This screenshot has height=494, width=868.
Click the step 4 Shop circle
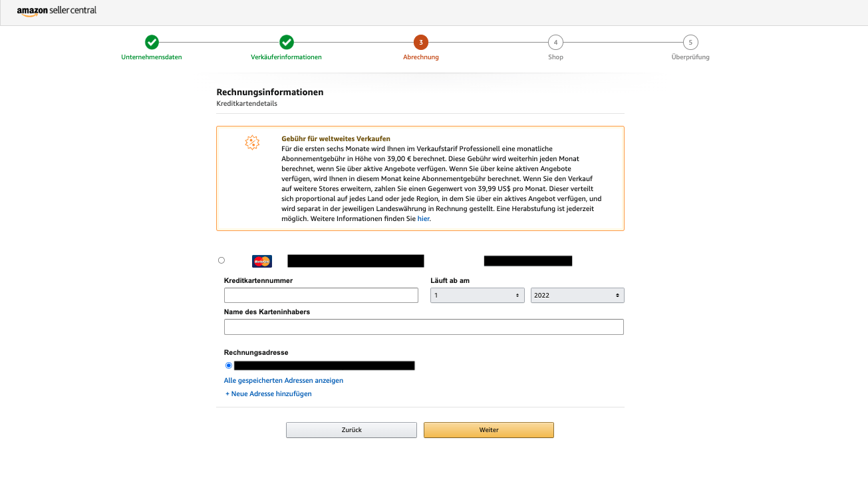pos(555,42)
